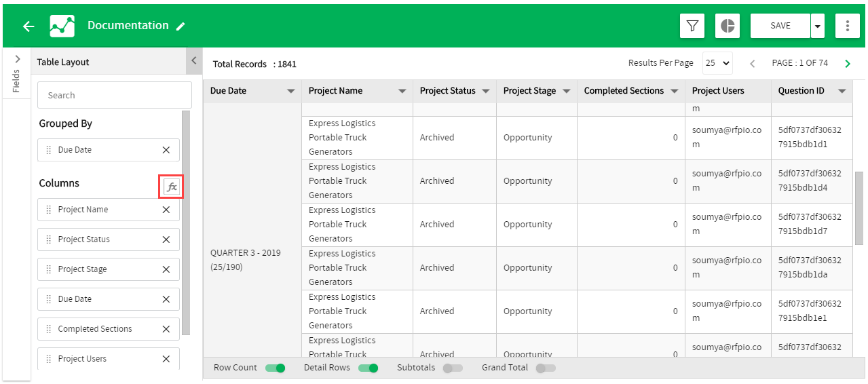Open the Project Status header dropdown
This screenshot has width=868, height=384.
click(x=486, y=91)
